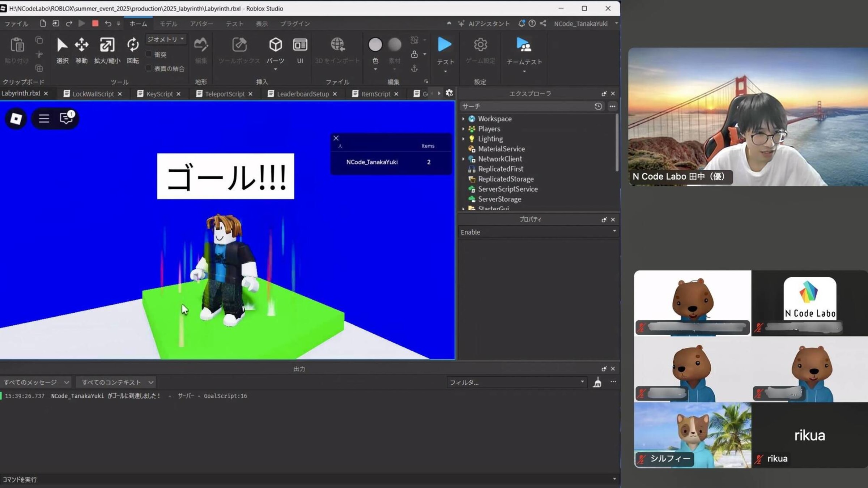This screenshot has height=488, width=868.
Task: Click the red Stop playtest button
Action: tap(95, 23)
